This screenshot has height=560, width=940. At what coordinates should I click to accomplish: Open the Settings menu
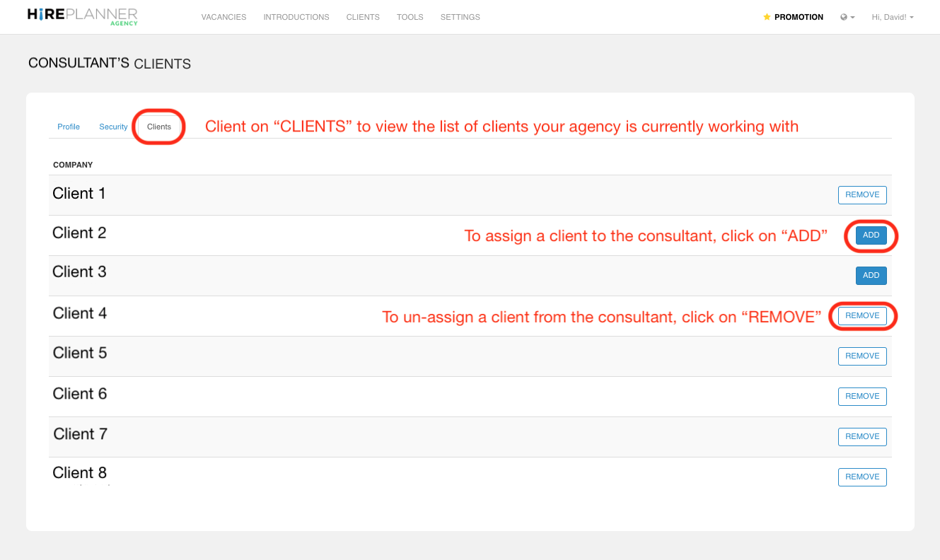coord(460,17)
